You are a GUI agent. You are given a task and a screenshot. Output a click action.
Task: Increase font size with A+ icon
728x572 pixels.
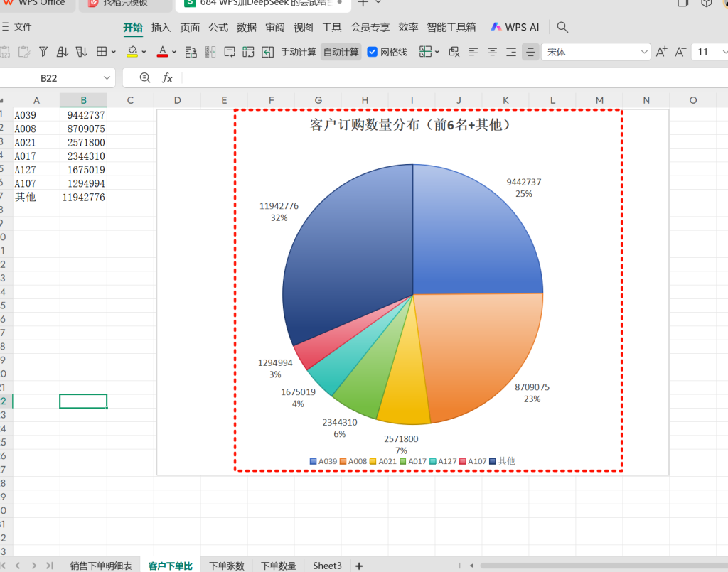661,51
